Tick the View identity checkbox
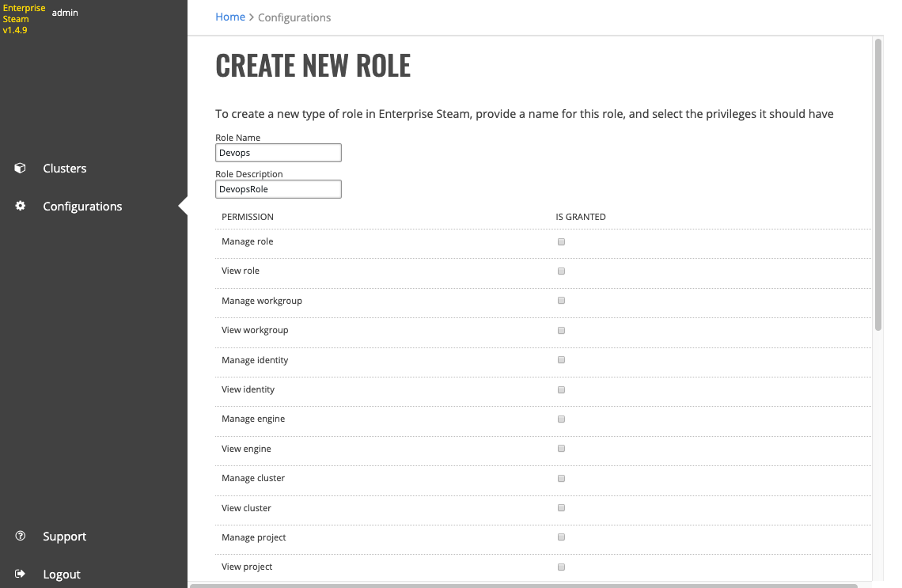Viewport: 902px width, 588px height. tap(561, 389)
